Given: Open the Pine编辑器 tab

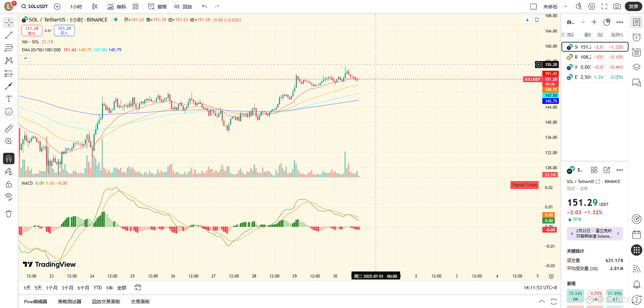Looking at the screenshot, I should [x=35, y=302].
